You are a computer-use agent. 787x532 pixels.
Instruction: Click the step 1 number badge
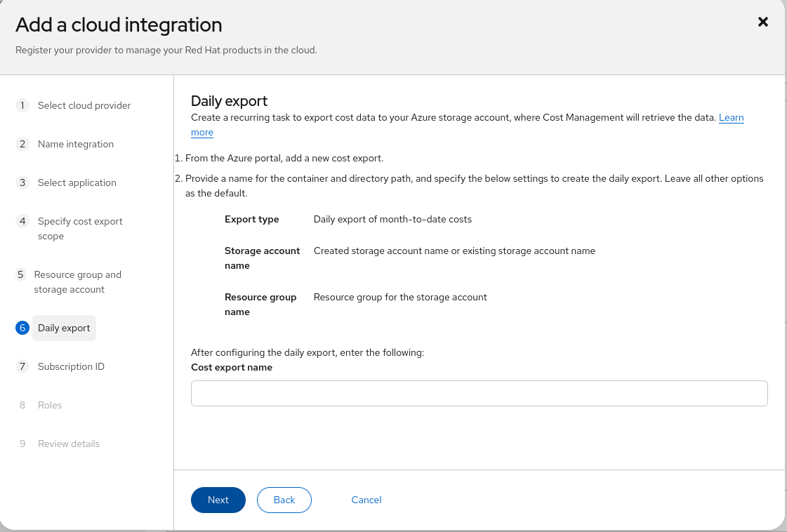pos(22,105)
